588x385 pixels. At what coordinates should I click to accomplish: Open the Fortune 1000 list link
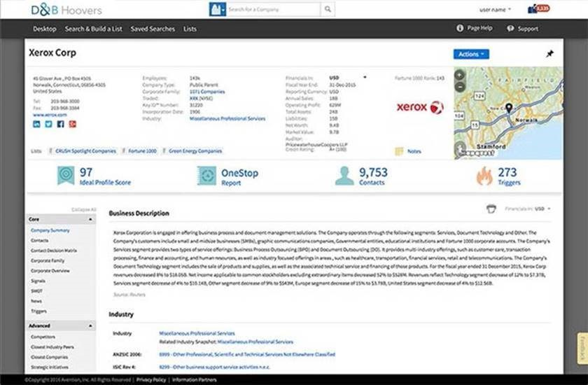click(142, 151)
